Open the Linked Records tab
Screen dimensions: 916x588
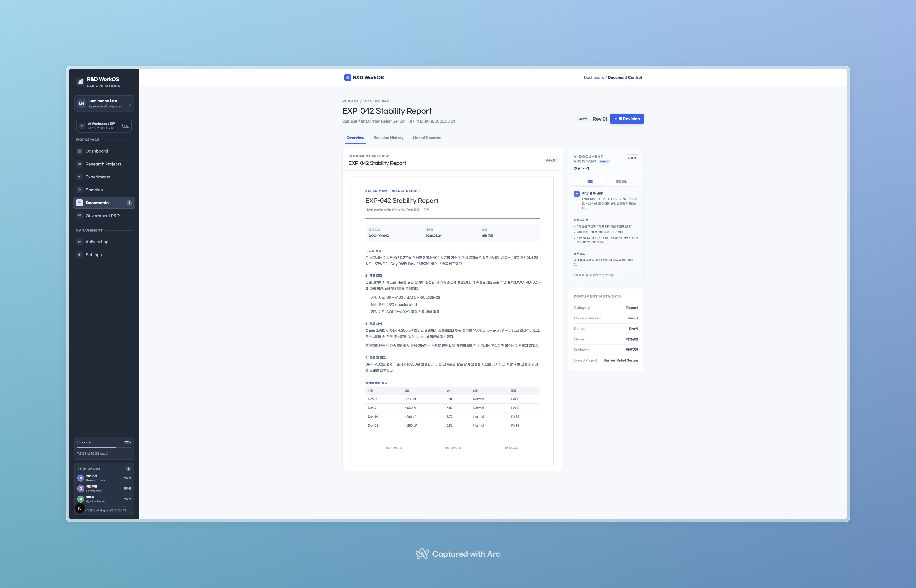tap(427, 138)
